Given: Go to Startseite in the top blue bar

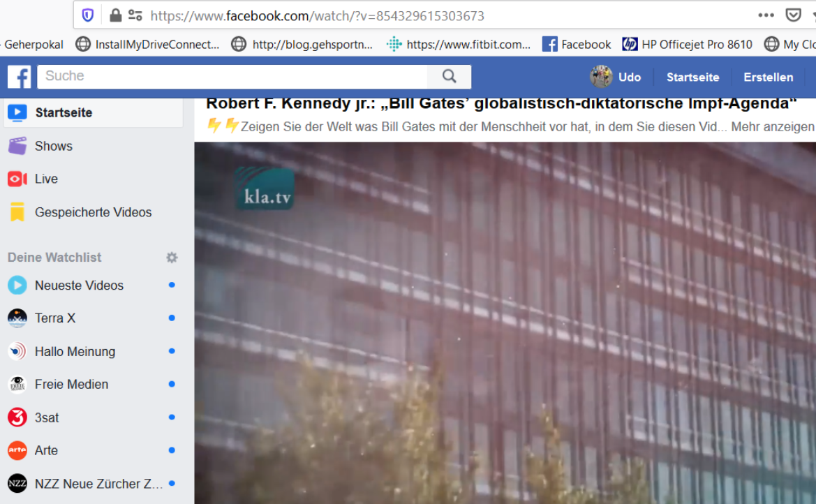Looking at the screenshot, I should (x=692, y=77).
